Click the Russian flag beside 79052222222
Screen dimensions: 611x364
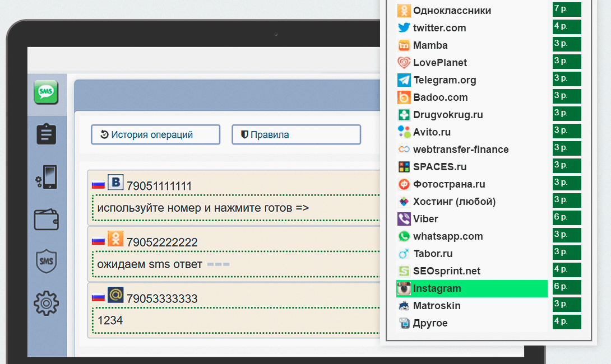click(98, 241)
